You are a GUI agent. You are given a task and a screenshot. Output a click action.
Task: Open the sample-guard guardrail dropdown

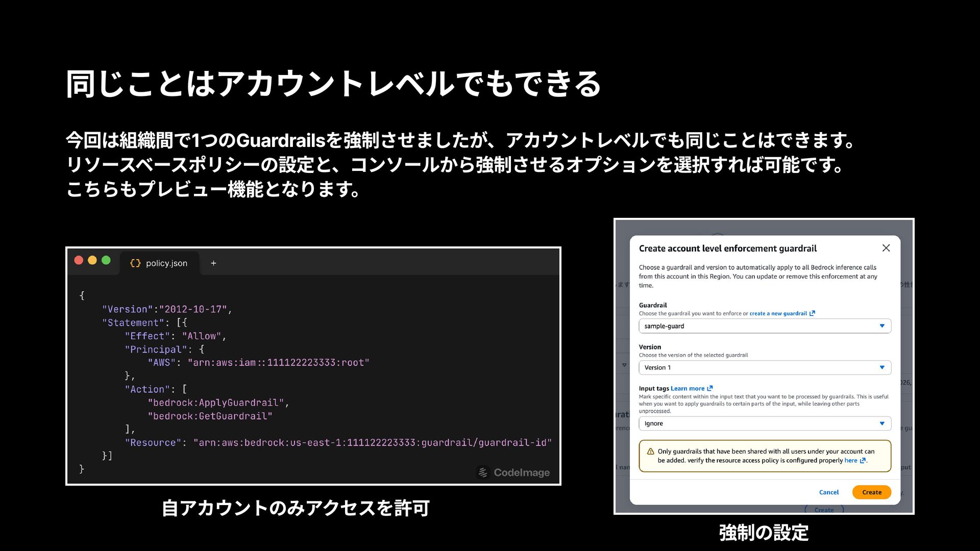[x=764, y=326]
